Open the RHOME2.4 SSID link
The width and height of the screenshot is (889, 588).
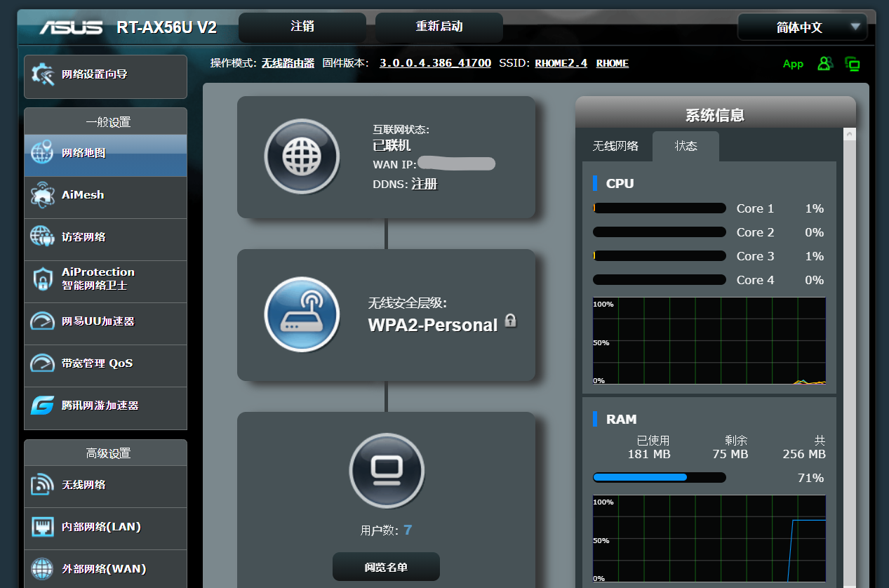click(561, 63)
